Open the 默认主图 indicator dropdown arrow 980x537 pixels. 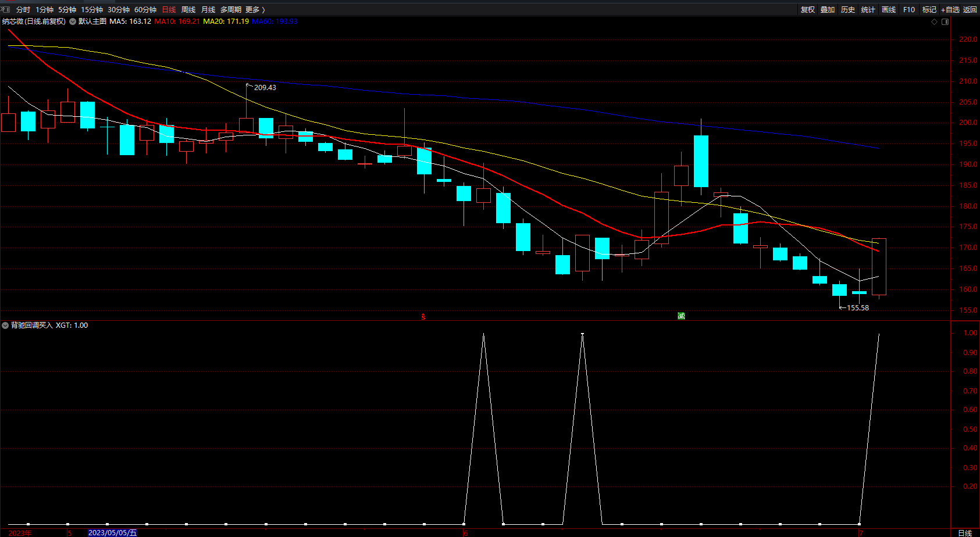pos(73,22)
